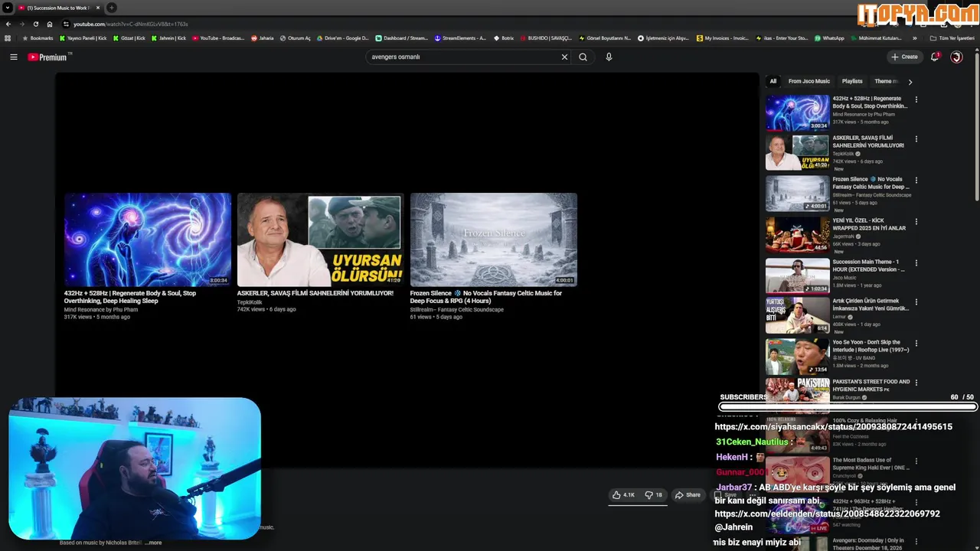This screenshot has width=980, height=551.
Task: Open the ASKERLER, SAVAŞ FİLMİ end-screen thumbnail
Action: tap(321, 240)
